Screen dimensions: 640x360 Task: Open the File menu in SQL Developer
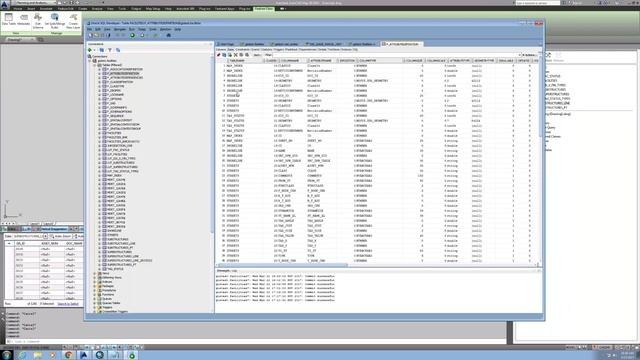coord(89,29)
